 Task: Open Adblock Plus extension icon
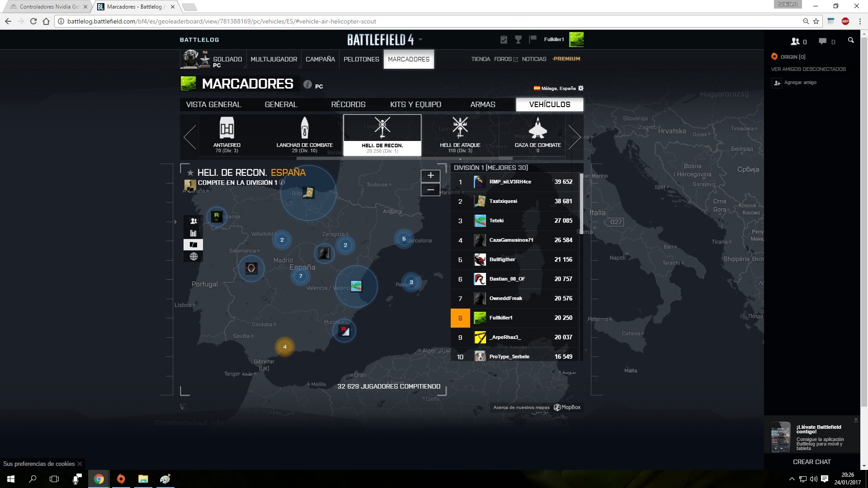845,21
